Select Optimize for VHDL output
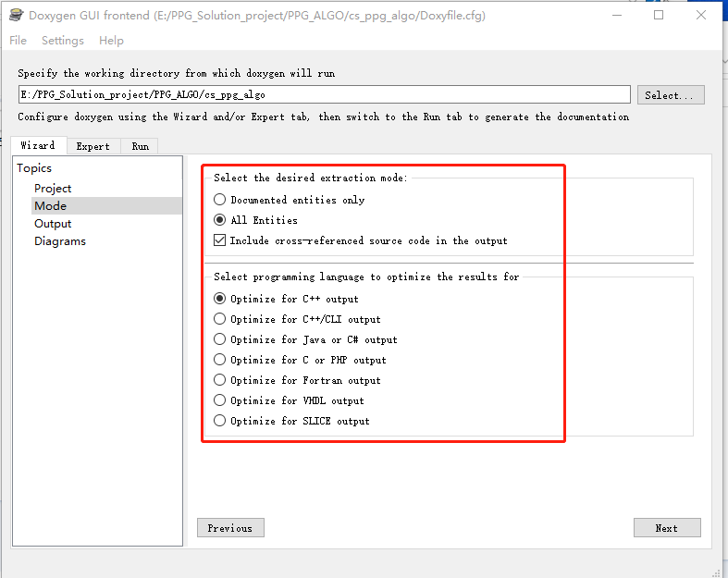This screenshot has width=728, height=578. click(x=289, y=400)
